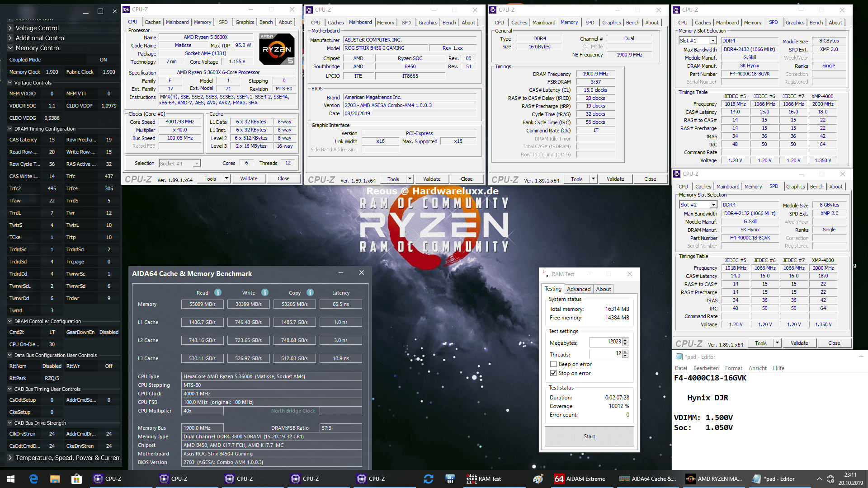The image size is (868, 488).
Task: Open the Graphics tab in CPU-Z Slot #2 window
Action: (x=795, y=187)
